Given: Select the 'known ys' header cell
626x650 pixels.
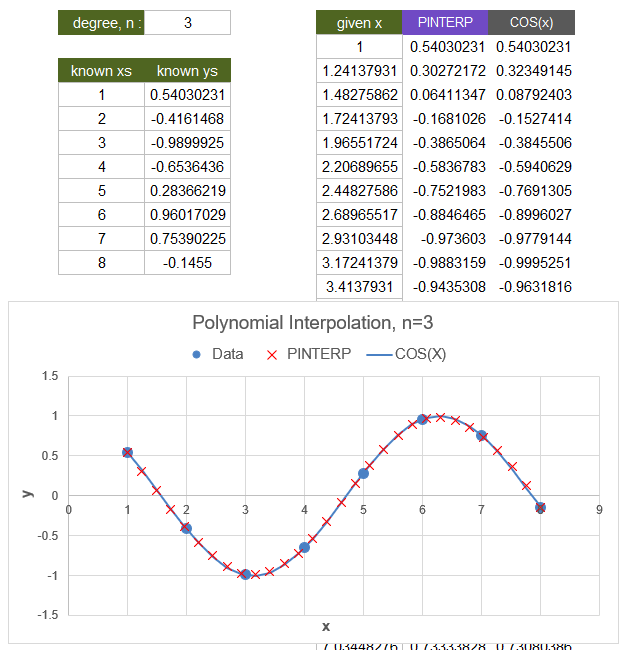Looking at the screenshot, I should click(187, 70).
